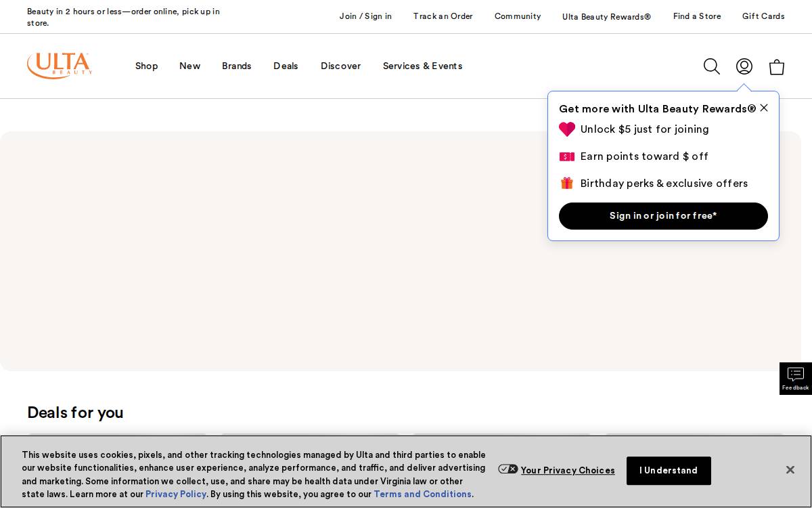Open the search icon
The height and width of the screenshot is (508, 812).
[711, 66]
